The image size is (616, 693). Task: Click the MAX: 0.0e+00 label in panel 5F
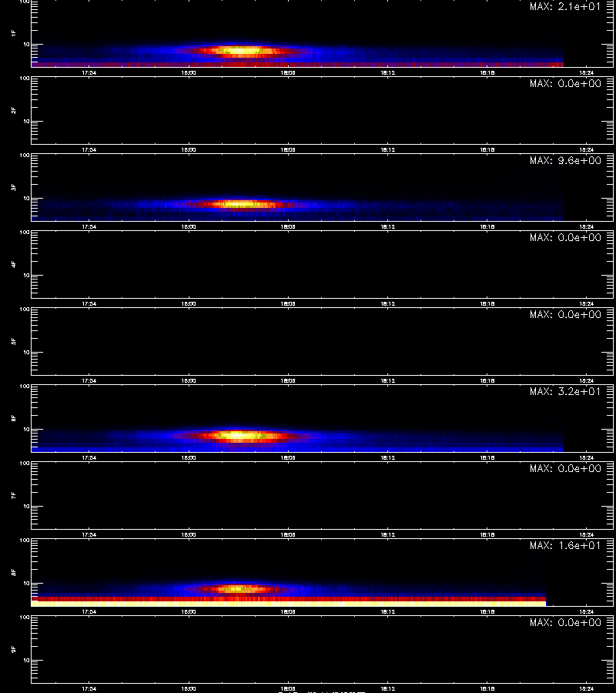point(565,314)
